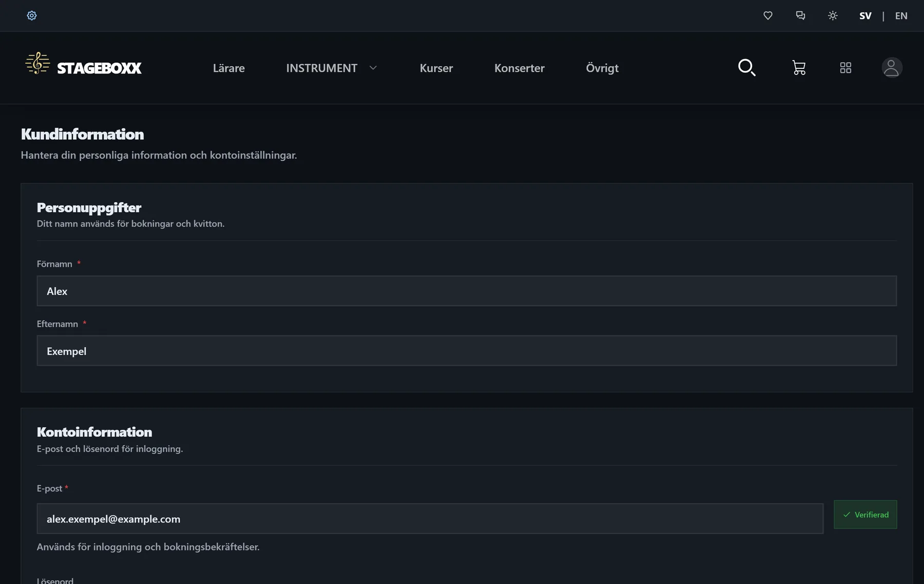Open the Lärare menu item
This screenshot has height=584, width=924.
pyautogui.click(x=229, y=68)
